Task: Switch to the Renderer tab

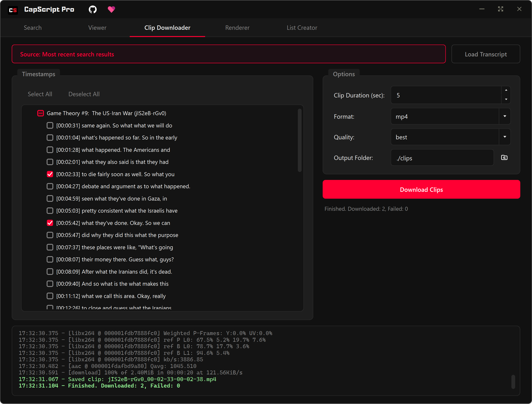Action: click(x=237, y=28)
